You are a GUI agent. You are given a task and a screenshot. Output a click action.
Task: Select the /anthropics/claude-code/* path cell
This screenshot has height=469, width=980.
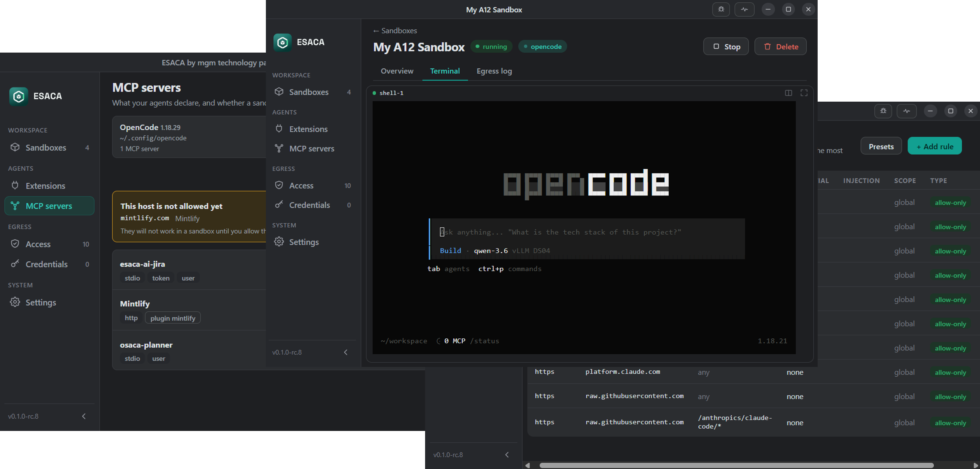[x=735, y=422]
